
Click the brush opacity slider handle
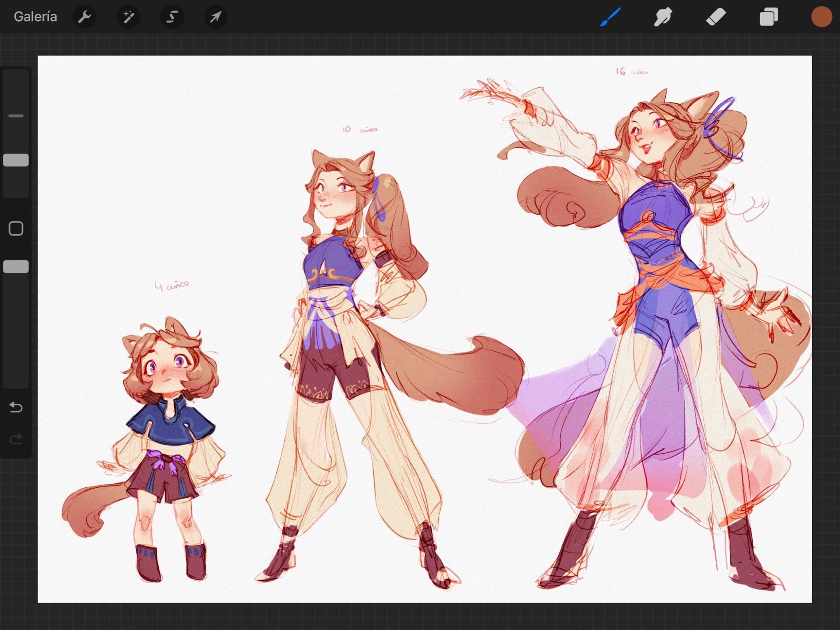click(x=16, y=267)
